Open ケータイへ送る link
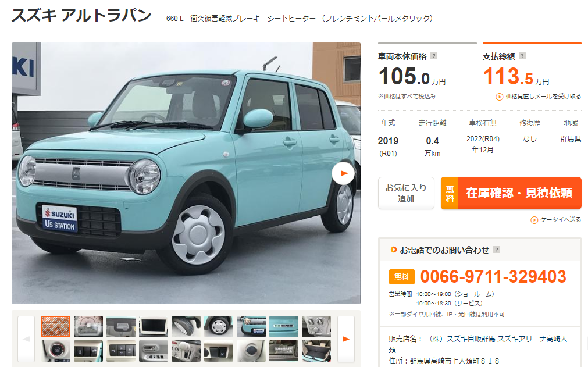Viewport: 588px width, 367px height. [x=561, y=220]
